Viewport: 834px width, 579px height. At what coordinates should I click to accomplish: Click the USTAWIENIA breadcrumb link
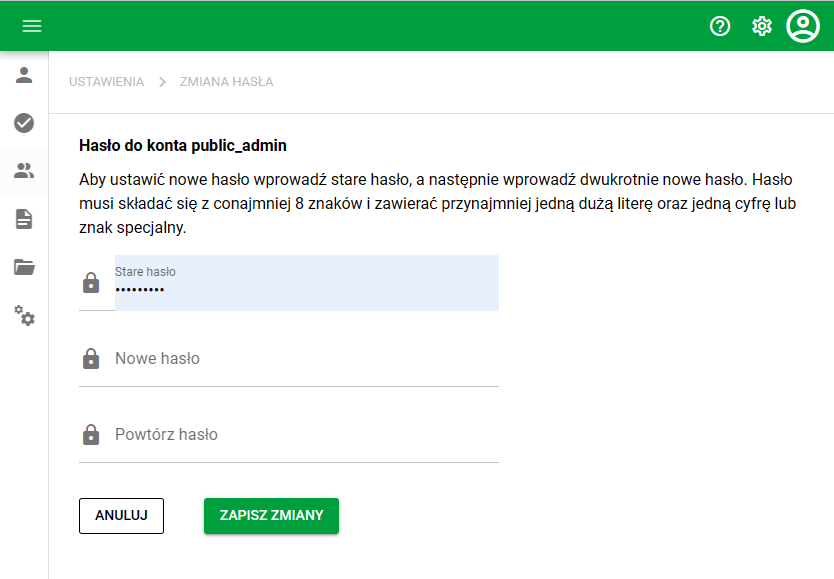pyautogui.click(x=106, y=82)
